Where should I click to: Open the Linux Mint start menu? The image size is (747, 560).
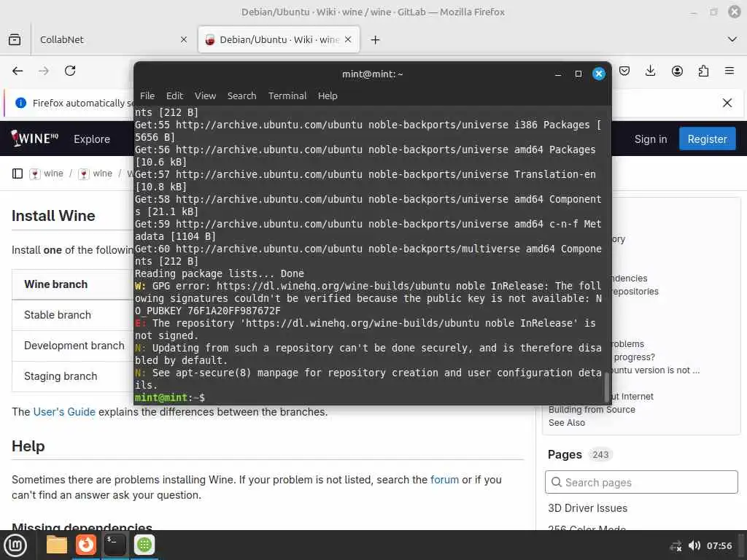[15, 545]
